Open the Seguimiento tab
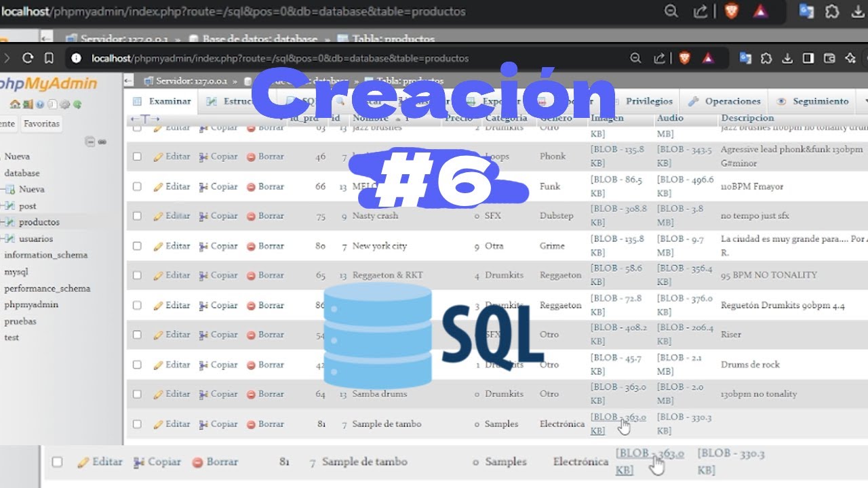Viewport: 868px width, 488px height. (x=812, y=102)
